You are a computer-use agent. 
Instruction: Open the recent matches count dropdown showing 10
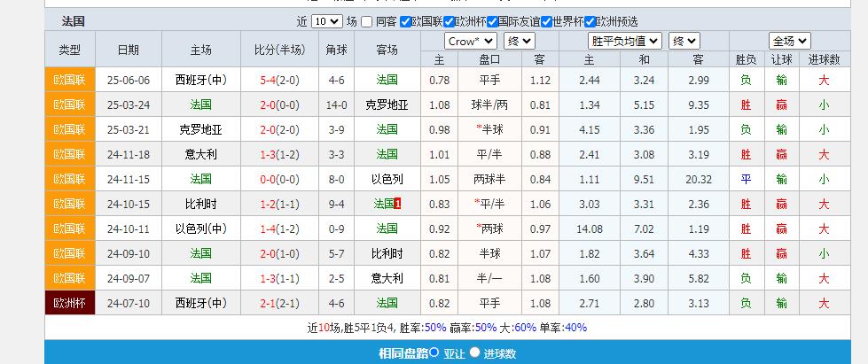click(x=325, y=21)
